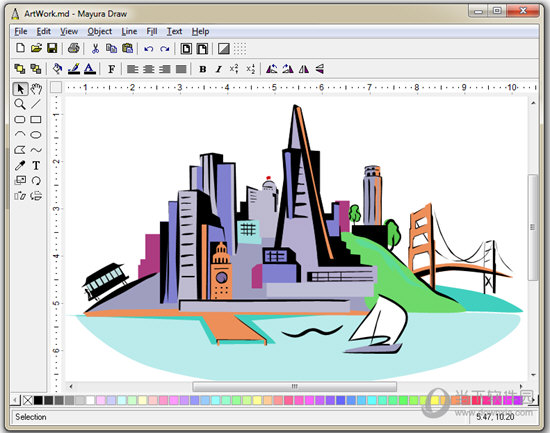Toggle the dotted grid display button
The width and height of the screenshot is (550, 433).
(x=240, y=48)
